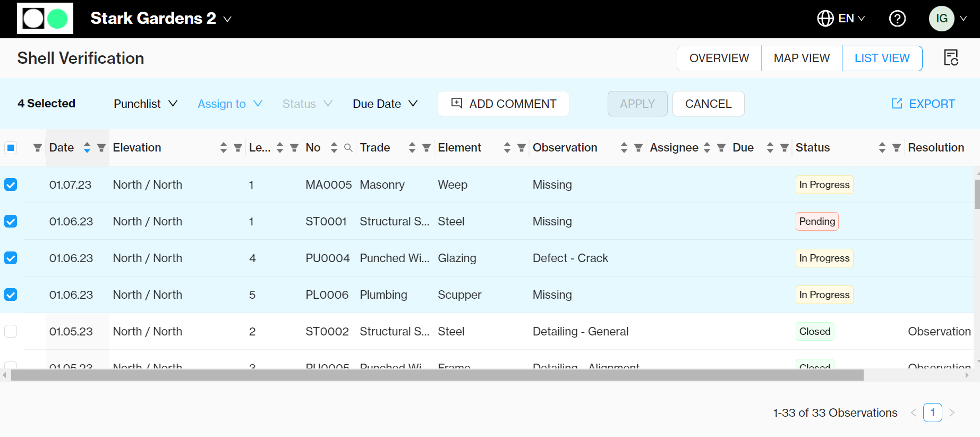Screen dimensions: 980x437
Task: Open the IG user avatar menu
Action: [941, 19]
